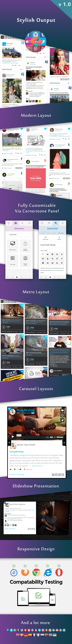This screenshot has height=644, width=72.
Task: Click the Delete button in Social Wall panel
Action: pyautogui.click(x=59, y=238)
